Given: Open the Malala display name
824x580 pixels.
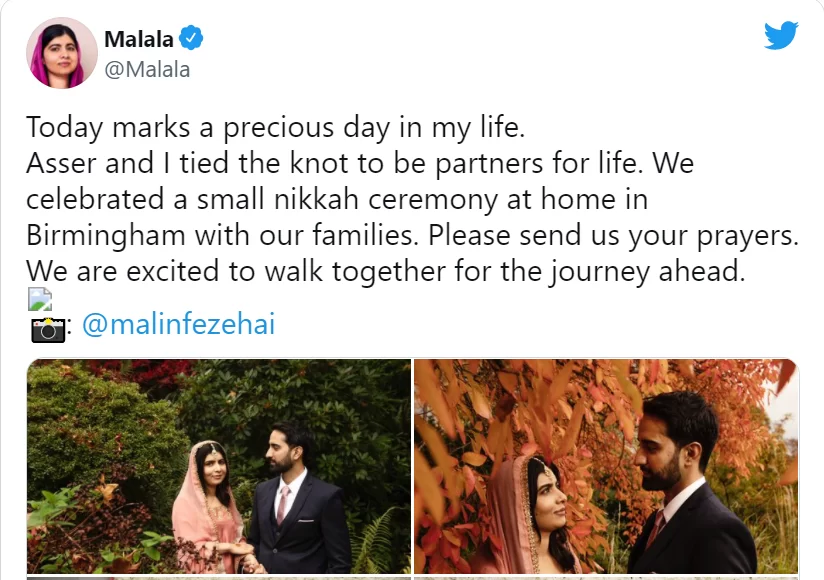Looking at the screenshot, I should coord(138,40).
